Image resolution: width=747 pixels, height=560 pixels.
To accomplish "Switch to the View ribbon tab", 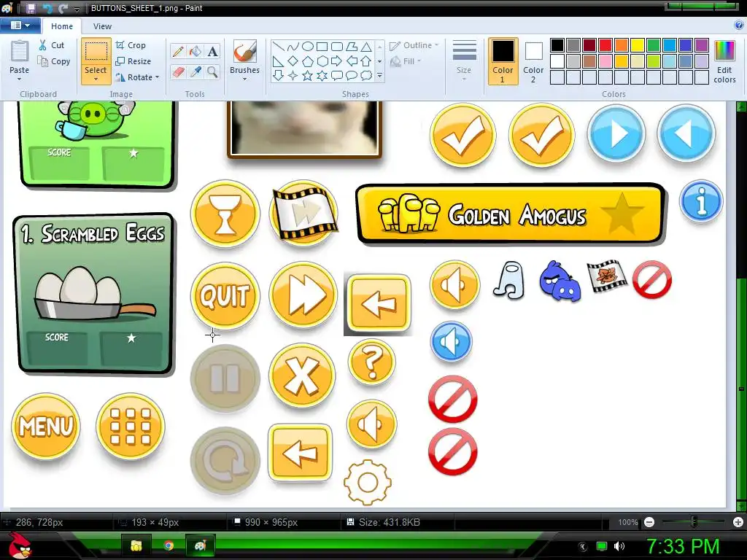I will coord(102,26).
